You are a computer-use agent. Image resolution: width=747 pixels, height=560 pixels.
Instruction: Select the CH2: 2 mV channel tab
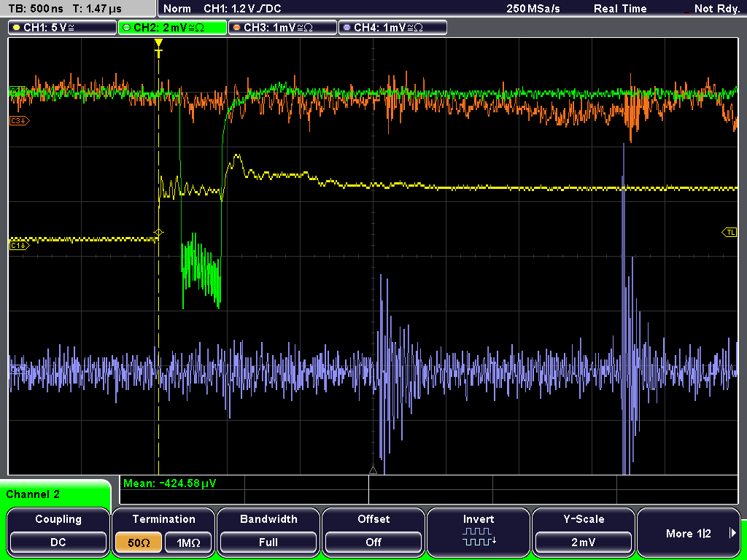(x=172, y=27)
